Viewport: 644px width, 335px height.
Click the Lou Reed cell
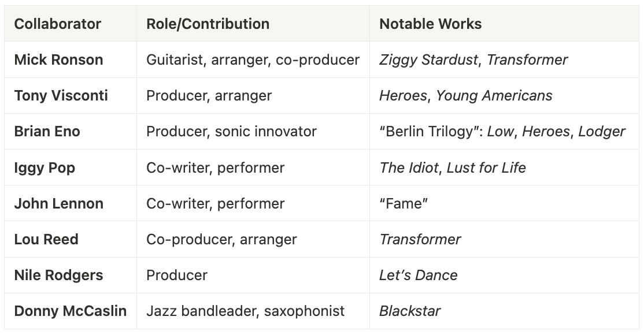click(70, 239)
